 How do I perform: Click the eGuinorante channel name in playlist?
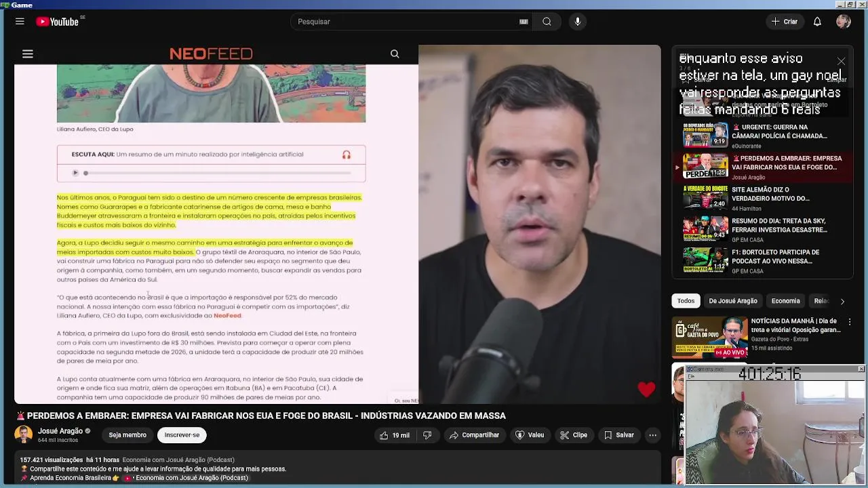[747, 146]
